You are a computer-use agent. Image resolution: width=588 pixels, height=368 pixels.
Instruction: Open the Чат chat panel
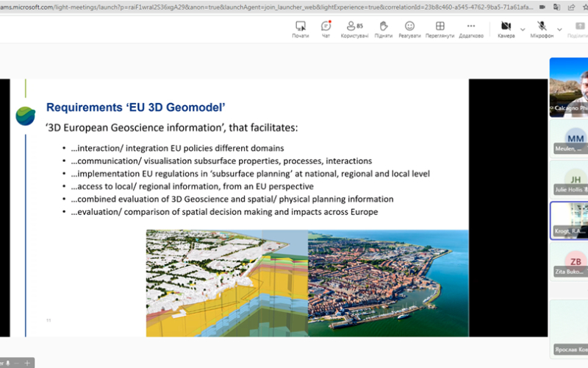pos(326,29)
